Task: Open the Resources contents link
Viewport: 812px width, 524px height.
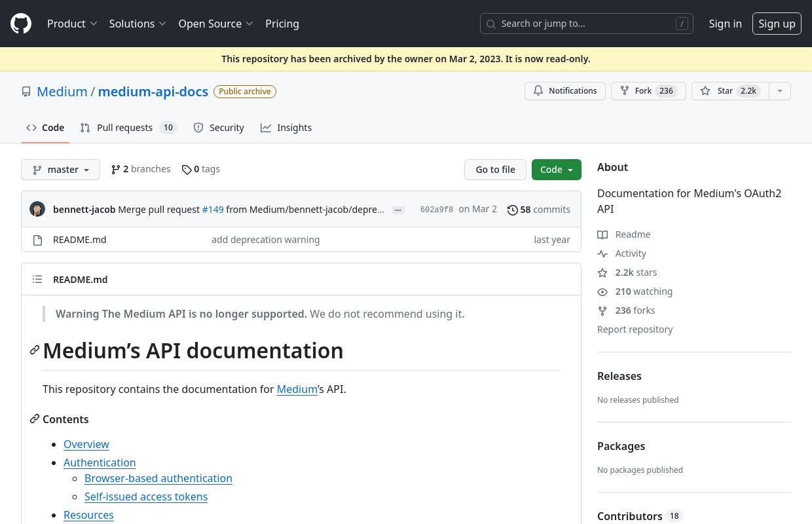Action: [88, 515]
